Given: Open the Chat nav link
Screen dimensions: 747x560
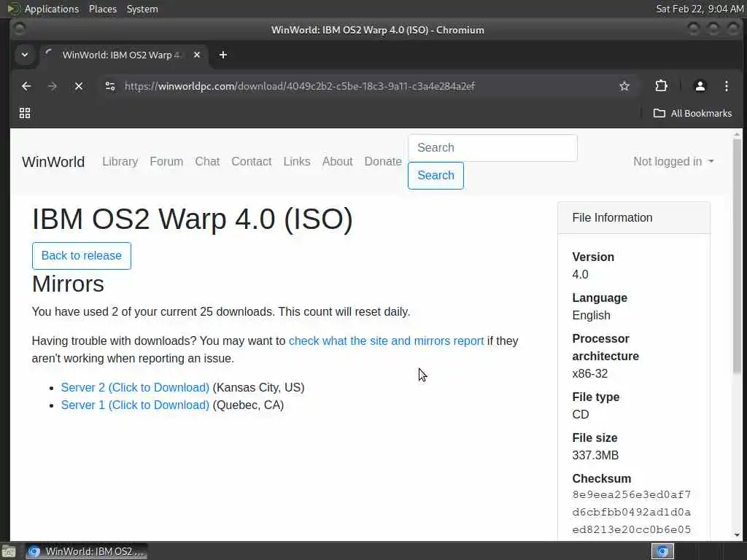Looking at the screenshot, I should (207, 161).
